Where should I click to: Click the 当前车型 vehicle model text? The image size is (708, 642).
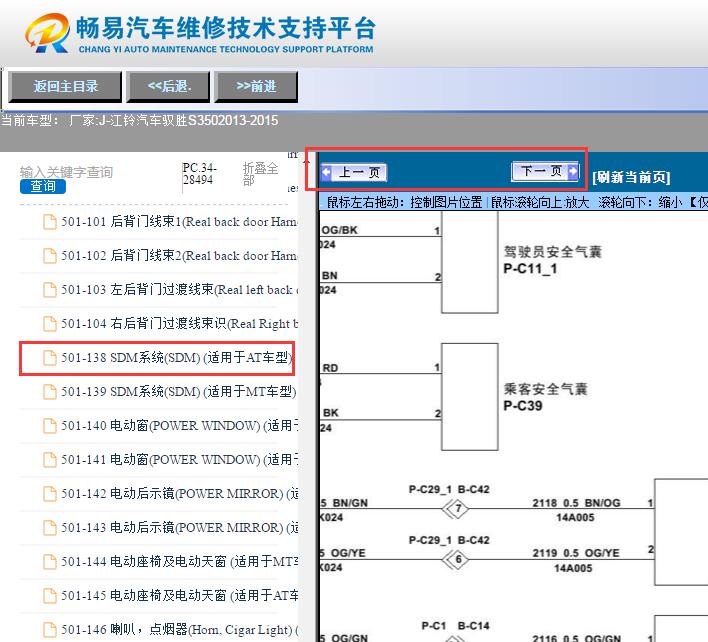coord(140,121)
